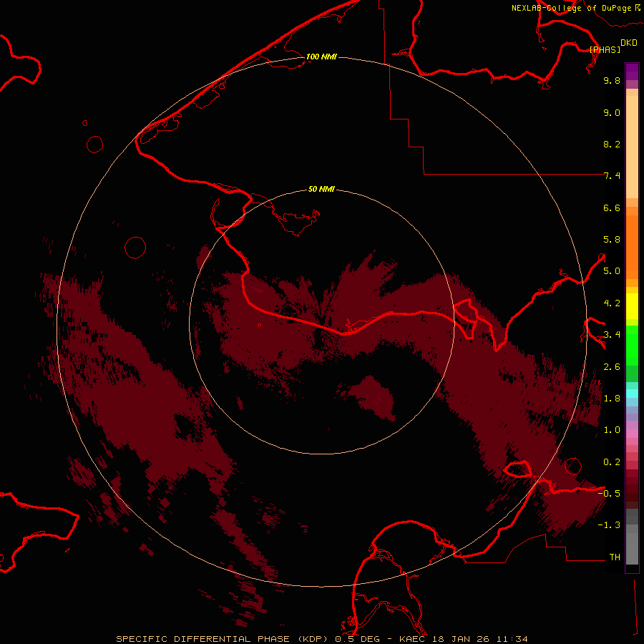The image size is (644, 644).
Task: Click the KAEC station identifier
Action: 411,639
